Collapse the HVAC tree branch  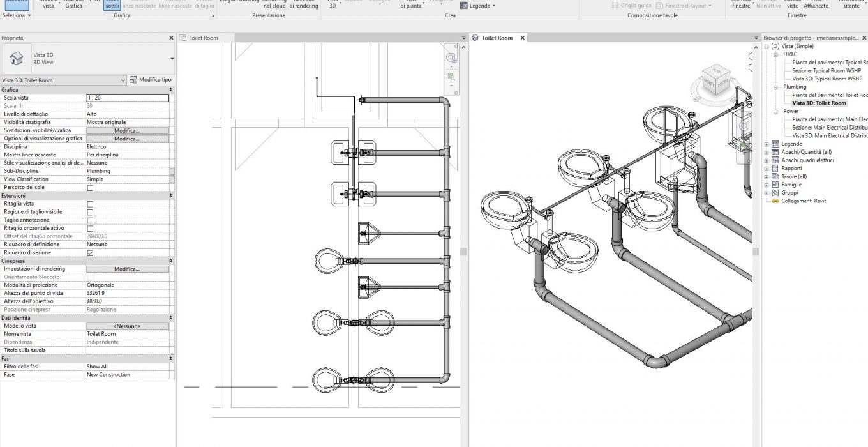point(775,54)
